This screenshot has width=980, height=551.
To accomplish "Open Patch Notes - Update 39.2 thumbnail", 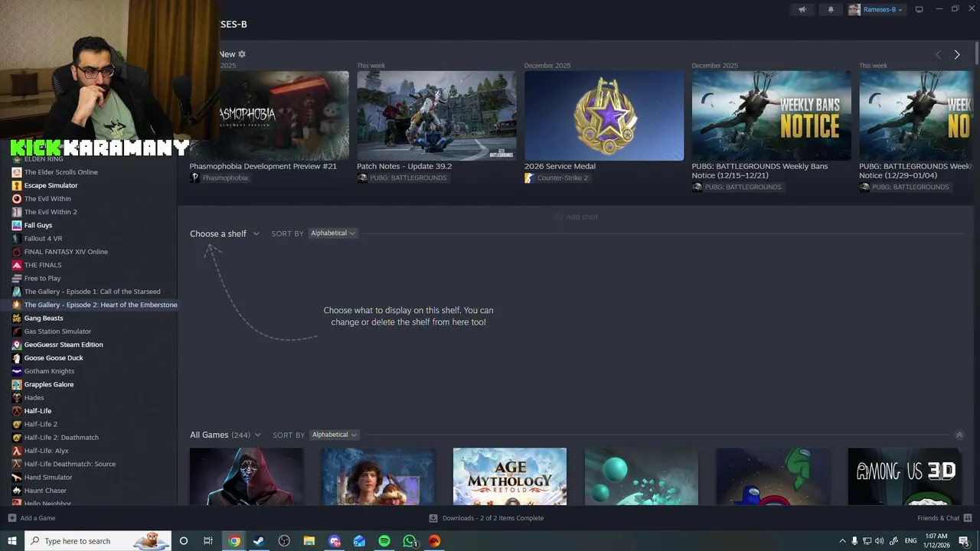I will [x=436, y=116].
